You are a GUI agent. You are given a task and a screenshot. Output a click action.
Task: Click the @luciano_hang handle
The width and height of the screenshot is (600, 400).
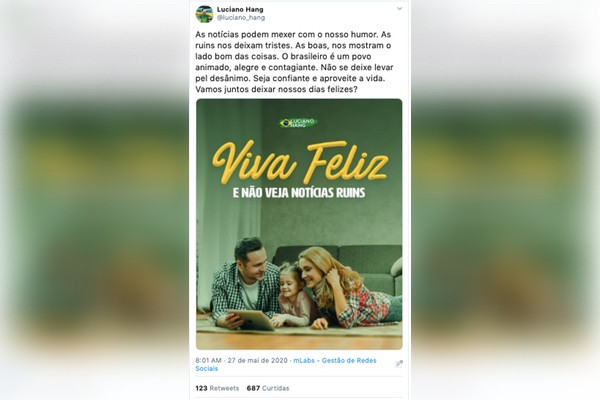coord(241,18)
